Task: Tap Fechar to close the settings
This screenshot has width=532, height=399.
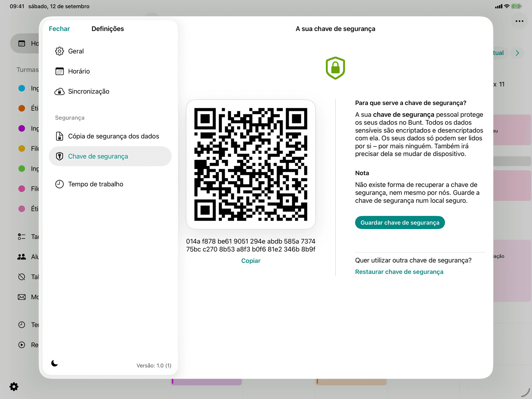Action: pyautogui.click(x=59, y=29)
